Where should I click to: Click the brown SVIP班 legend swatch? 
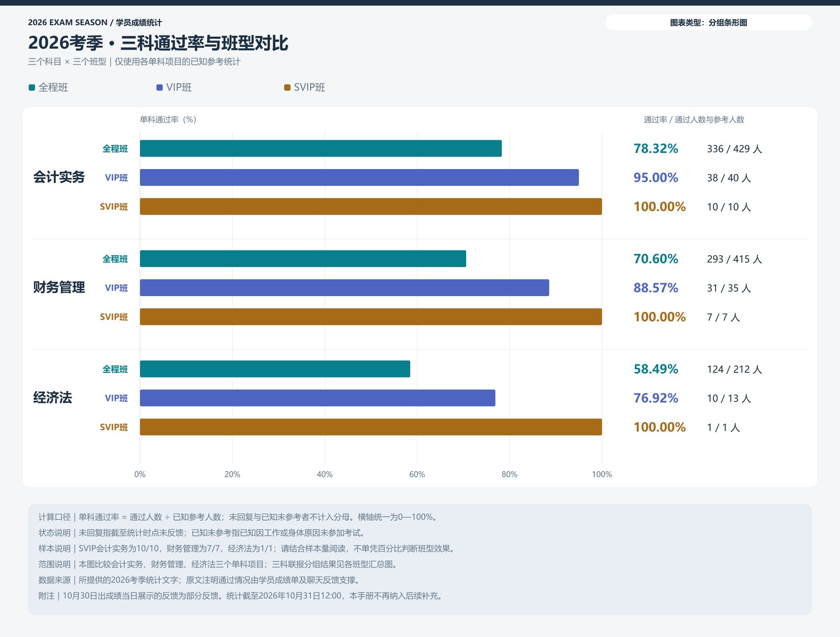click(x=287, y=88)
